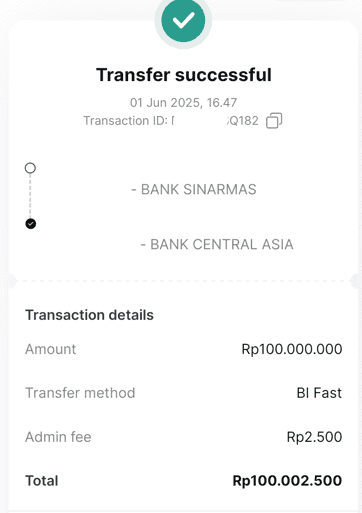Click the Transfer method label

80,393
